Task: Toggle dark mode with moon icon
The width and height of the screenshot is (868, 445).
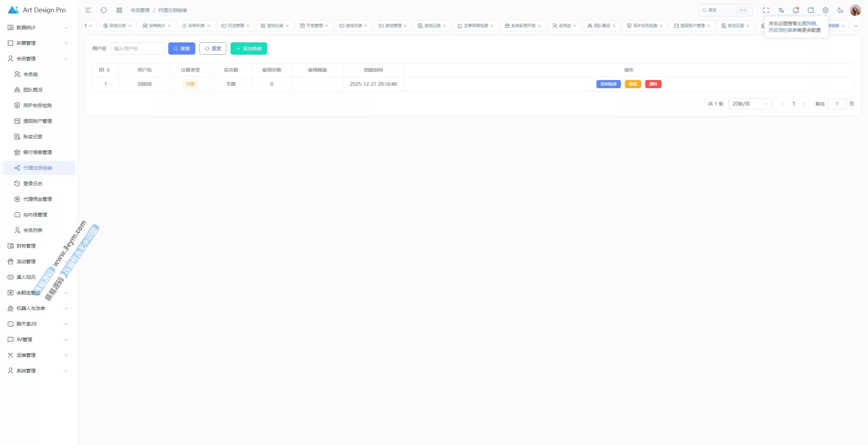Action: click(x=841, y=10)
